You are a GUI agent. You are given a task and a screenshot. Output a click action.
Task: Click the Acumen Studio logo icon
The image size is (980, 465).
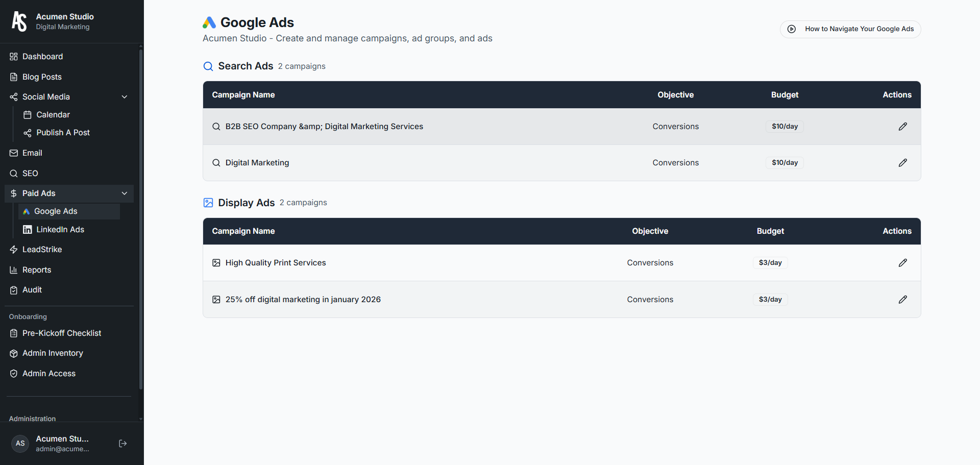tap(19, 21)
